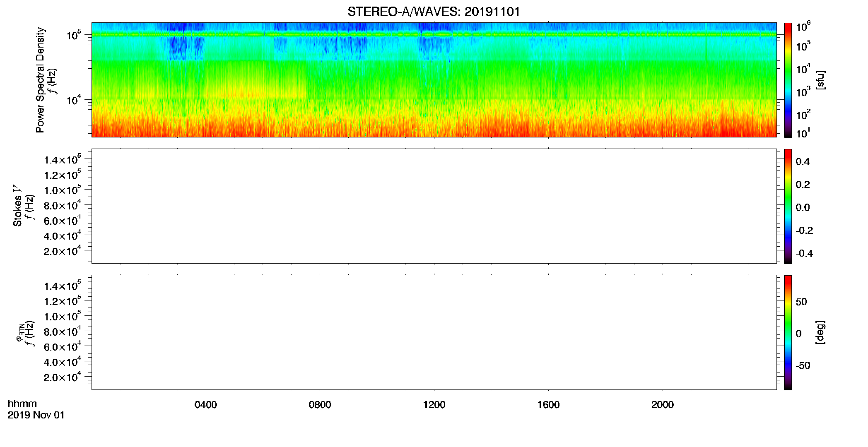Click the Power Spectral Density spectrogram panel
Screen dimensions: 868x447
coord(434,79)
